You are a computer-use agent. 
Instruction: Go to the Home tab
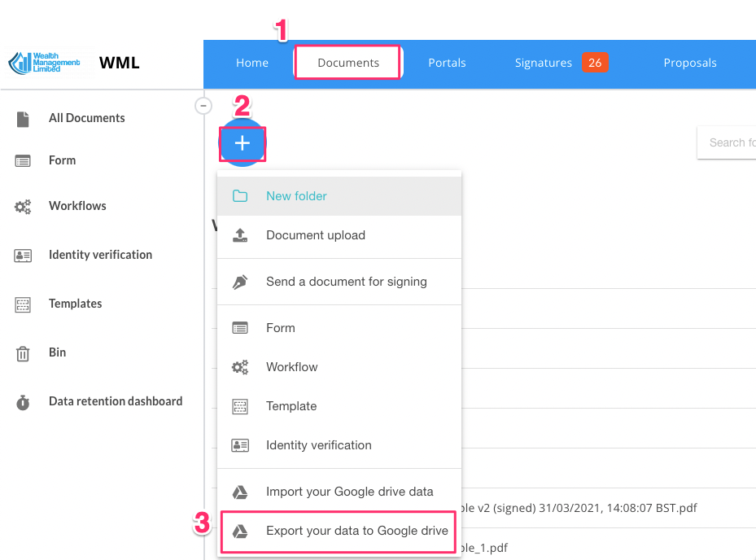(252, 63)
